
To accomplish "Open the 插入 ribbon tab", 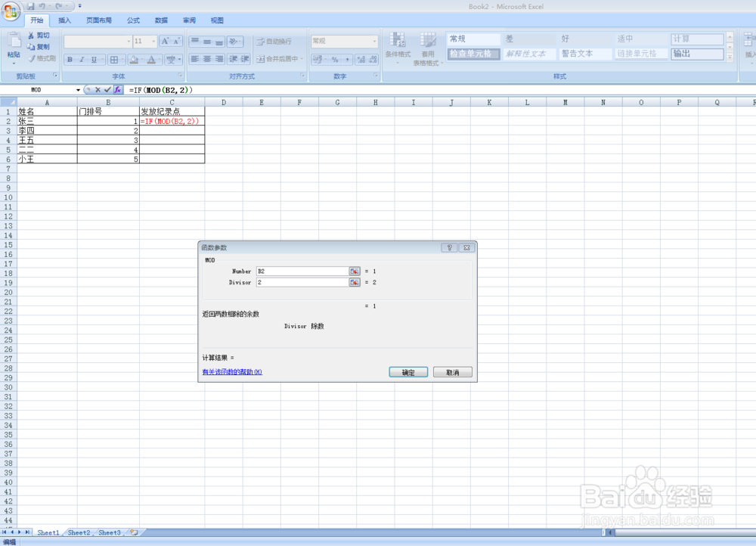I will [64, 20].
